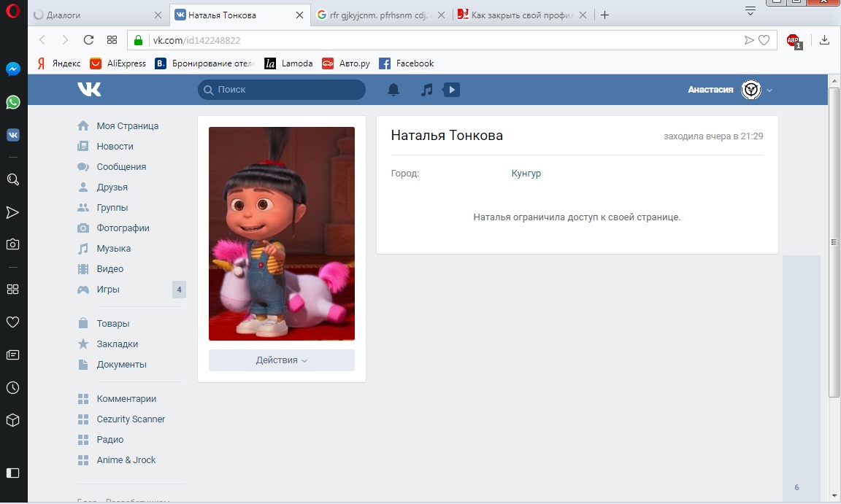
Task: Click the music note icon in header
Action: tap(428, 90)
